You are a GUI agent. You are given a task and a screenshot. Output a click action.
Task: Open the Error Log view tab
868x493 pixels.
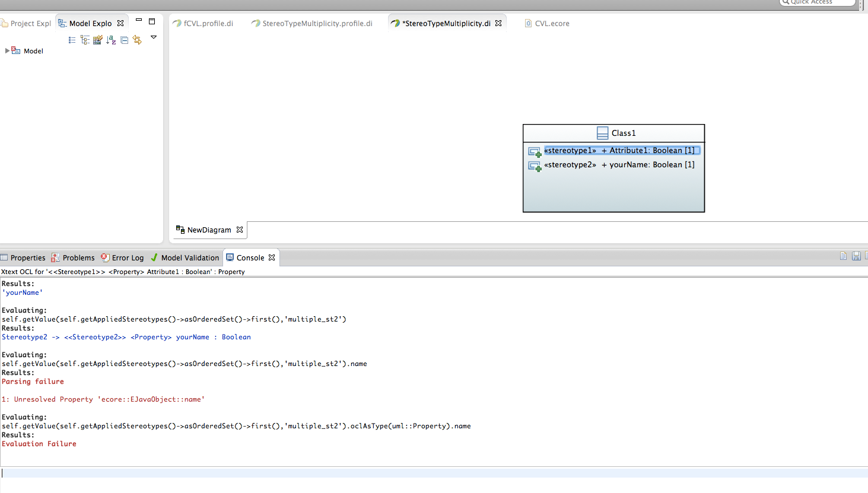tap(122, 258)
